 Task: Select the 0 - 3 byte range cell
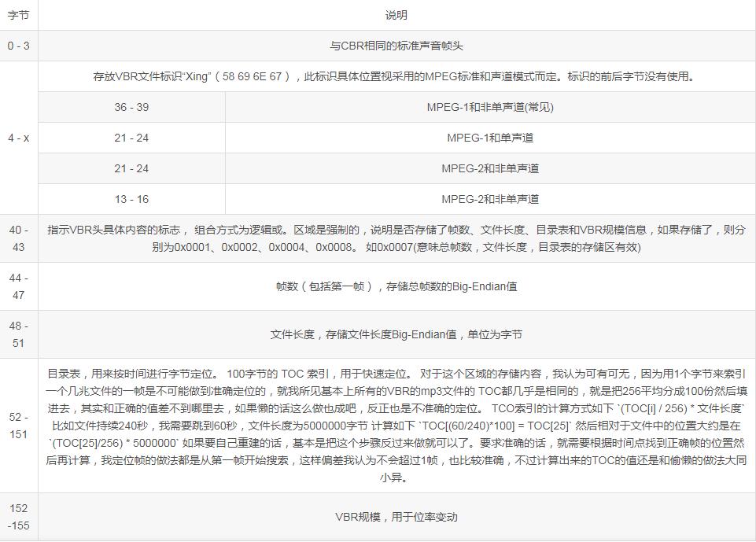point(20,46)
